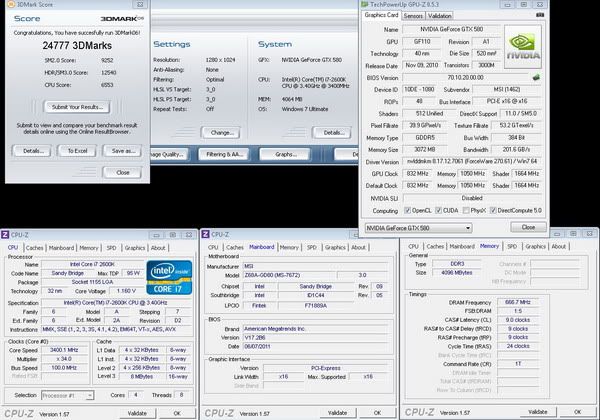Open the Memory tab in the CPU-Z Mainboard window
600x420 pixels.
pyautogui.click(x=289, y=247)
